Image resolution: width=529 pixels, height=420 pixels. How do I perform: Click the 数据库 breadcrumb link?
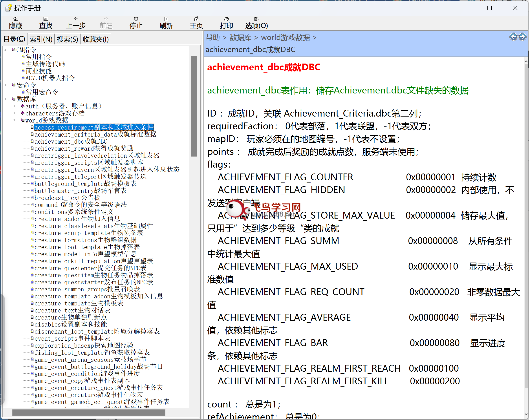pos(240,38)
